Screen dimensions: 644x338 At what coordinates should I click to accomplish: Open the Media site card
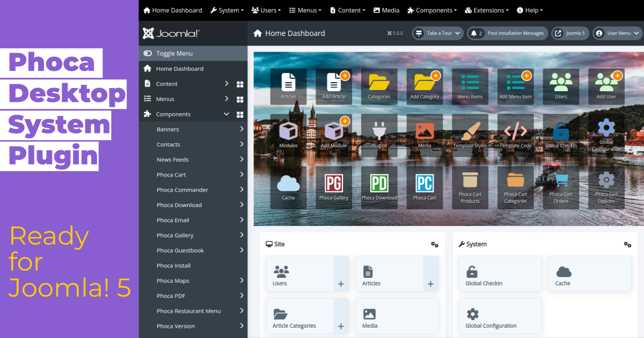[x=397, y=316]
